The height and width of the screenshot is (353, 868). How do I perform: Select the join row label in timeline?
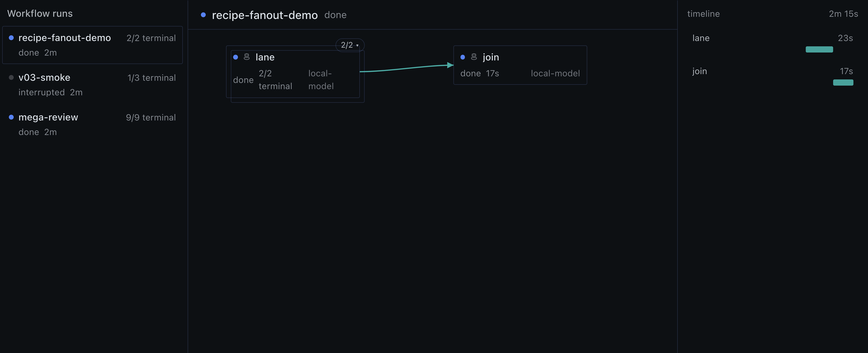[x=700, y=71]
